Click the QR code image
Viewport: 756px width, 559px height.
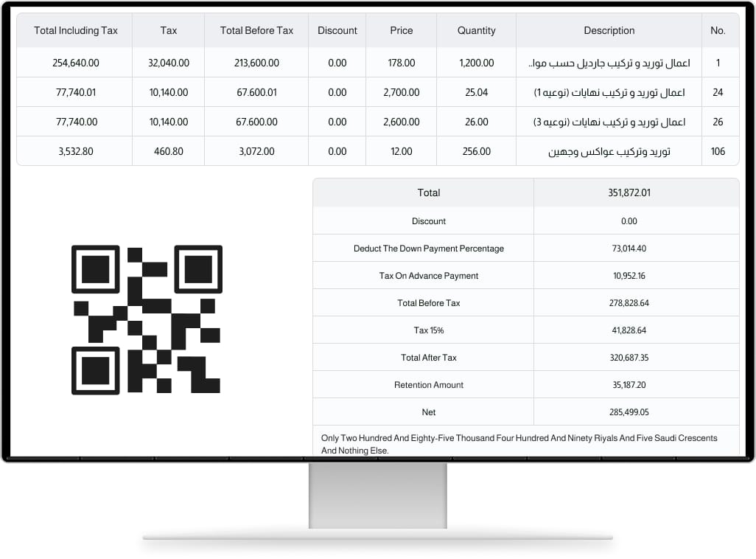[x=147, y=319]
